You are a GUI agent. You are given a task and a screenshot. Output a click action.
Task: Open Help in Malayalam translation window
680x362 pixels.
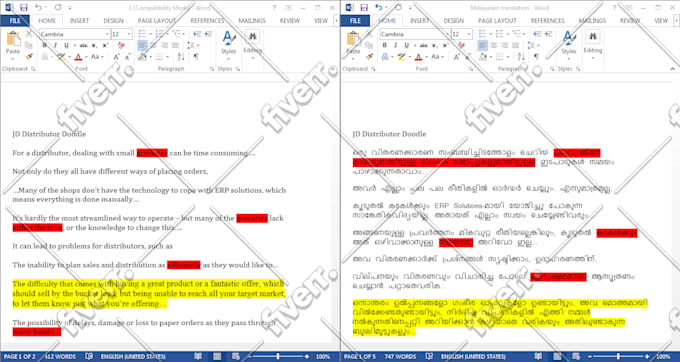click(614, 8)
